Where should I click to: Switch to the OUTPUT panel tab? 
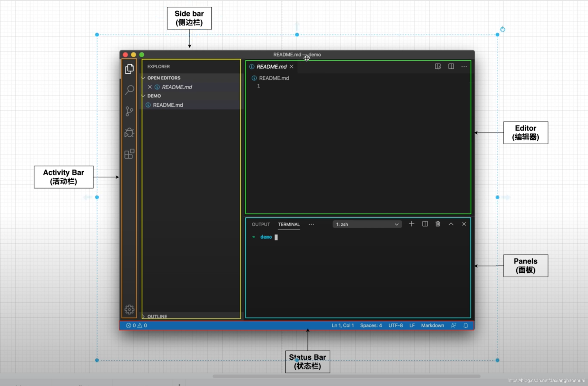click(261, 224)
